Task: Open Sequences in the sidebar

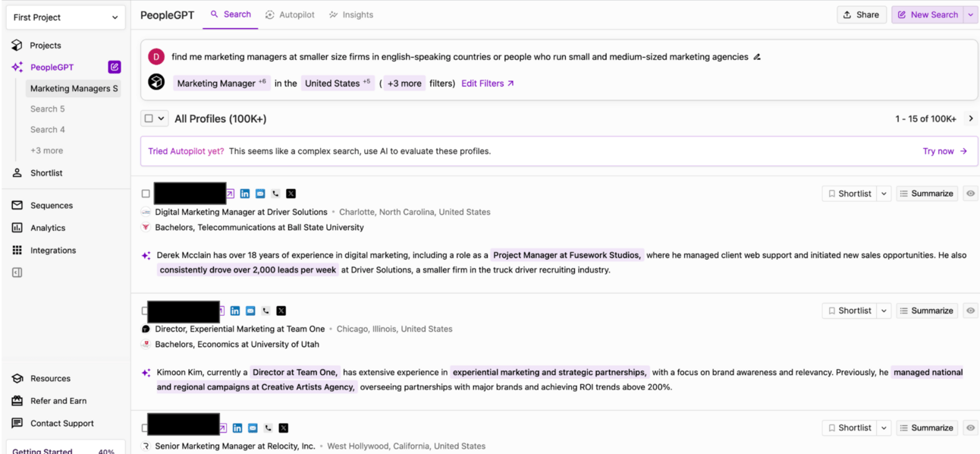Action: [x=51, y=206]
